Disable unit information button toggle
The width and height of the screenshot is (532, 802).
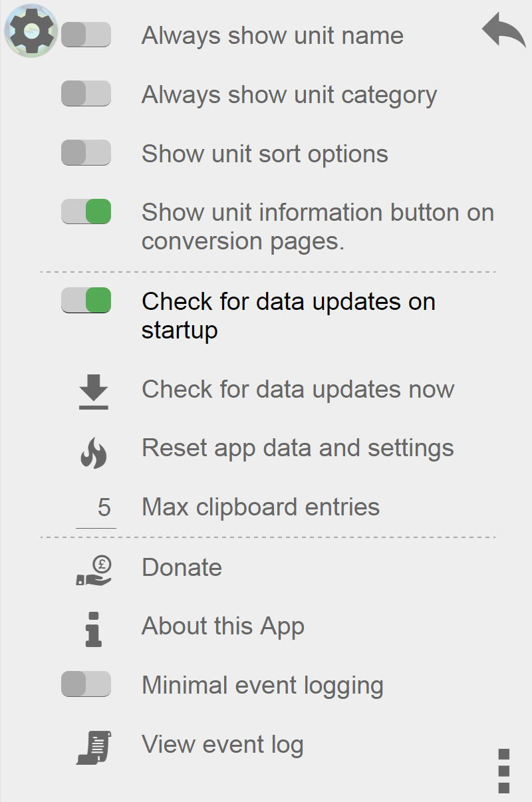tap(86, 212)
